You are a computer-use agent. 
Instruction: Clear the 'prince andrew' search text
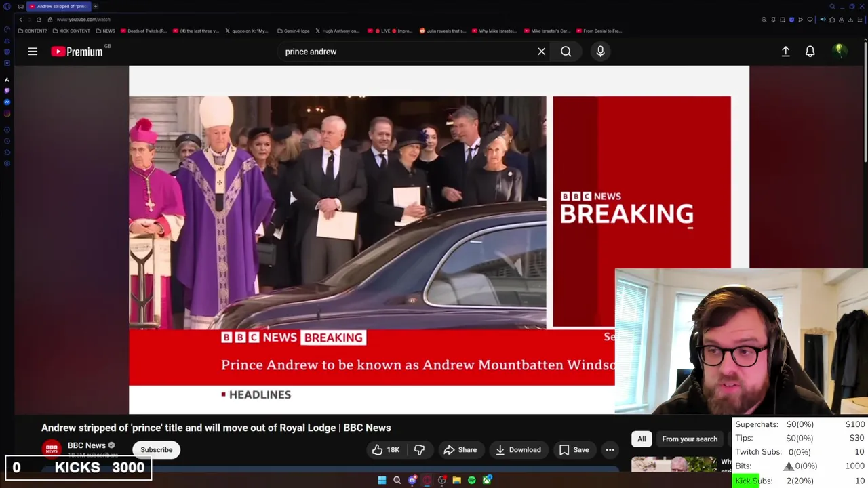(541, 52)
